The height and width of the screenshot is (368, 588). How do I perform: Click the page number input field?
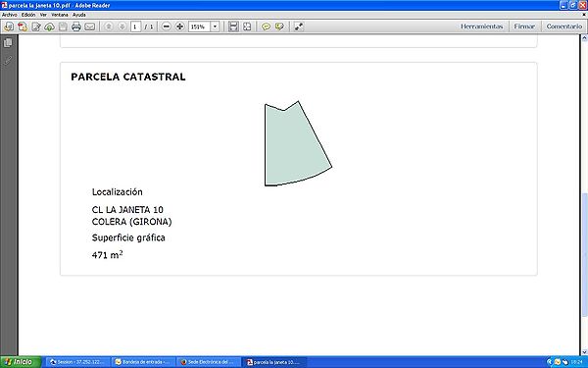(x=135, y=26)
